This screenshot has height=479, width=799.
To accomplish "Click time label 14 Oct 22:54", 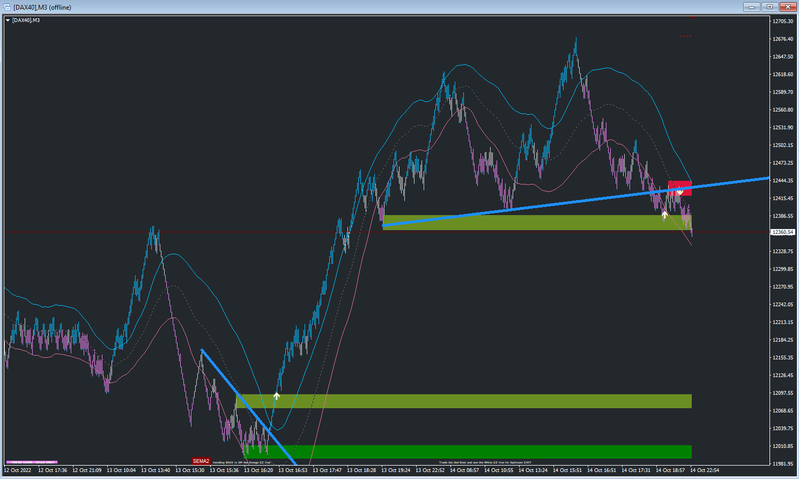I will [x=704, y=470].
